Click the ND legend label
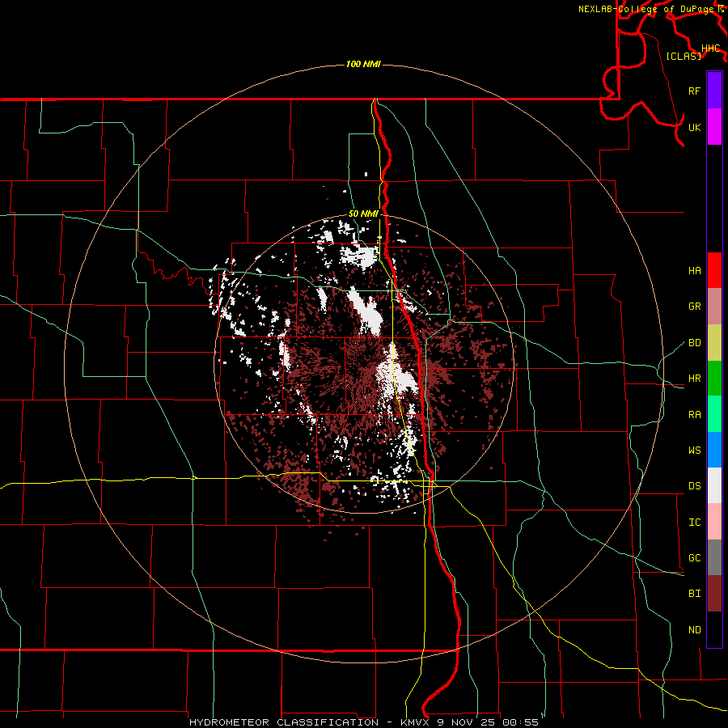Viewport: 728px width, 728px height. (694, 630)
